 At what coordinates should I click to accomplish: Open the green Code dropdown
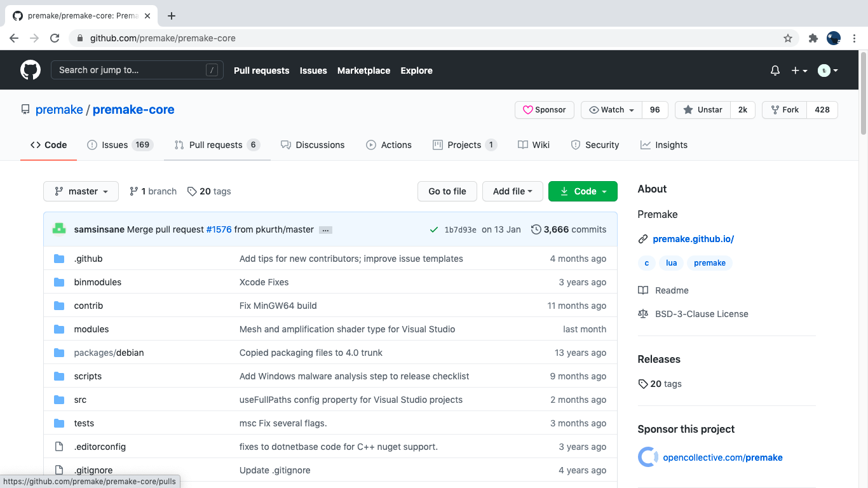pyautogui.click(x=583, y=191)
